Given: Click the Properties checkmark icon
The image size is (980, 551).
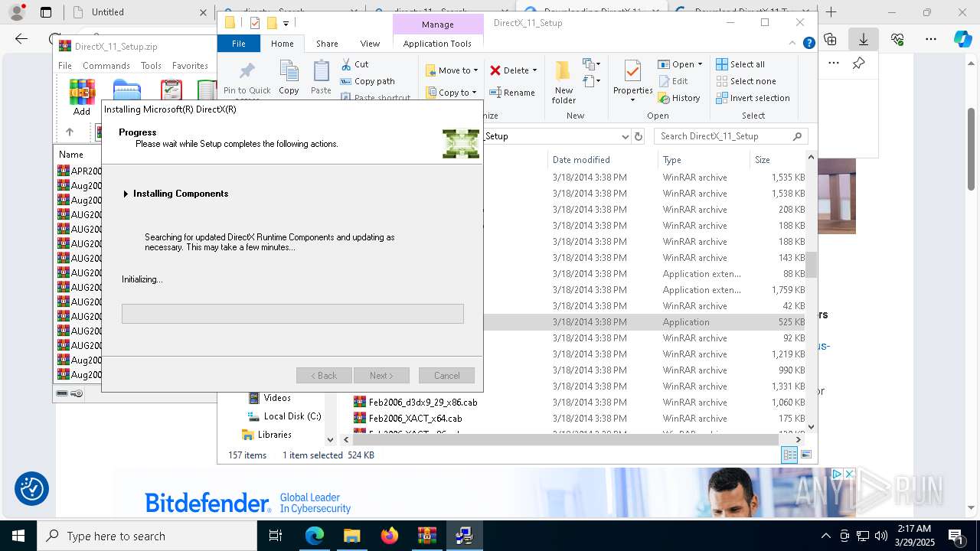Looking at the screenshot, I should [632, 72].
